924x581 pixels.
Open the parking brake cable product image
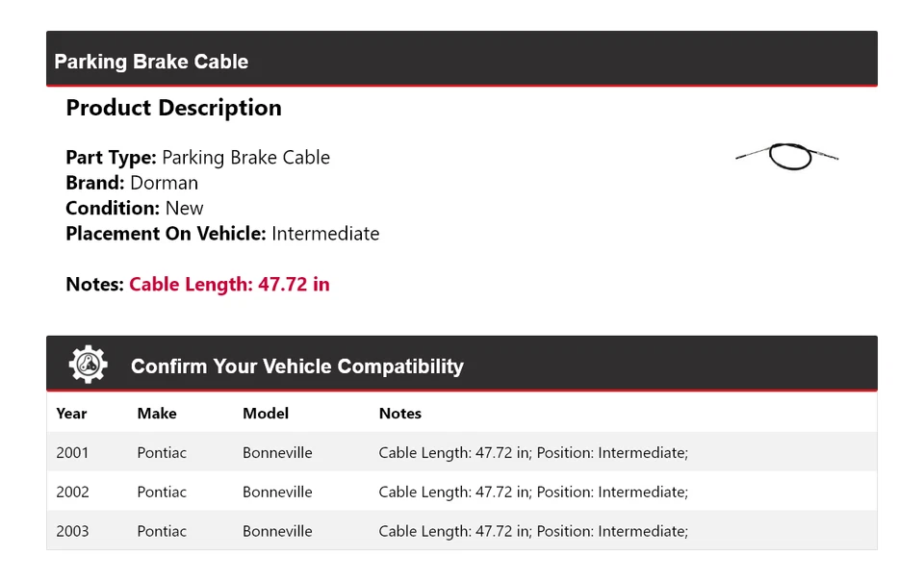pyautogui.click(x=787, y=156)
